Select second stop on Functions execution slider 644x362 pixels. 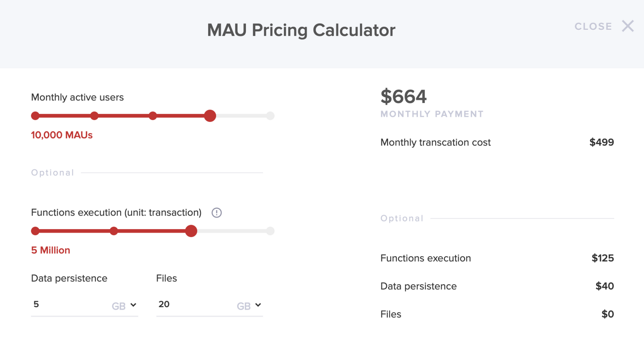click(114, 231)
